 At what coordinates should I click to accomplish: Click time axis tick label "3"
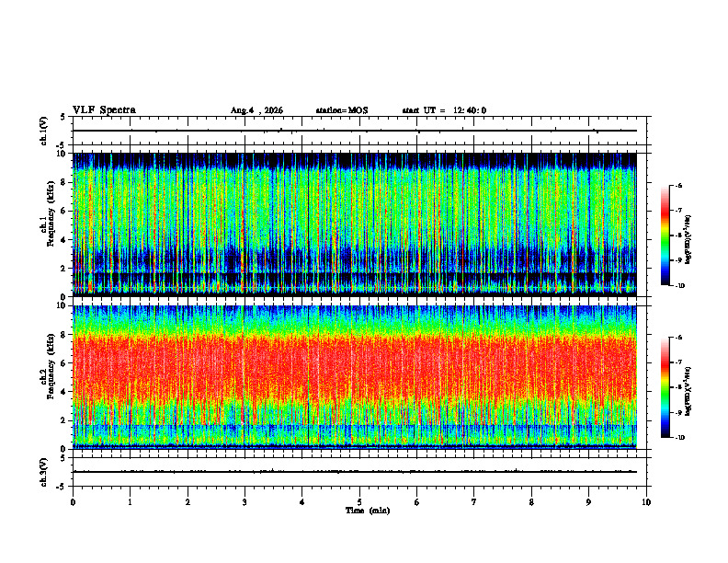coord(245,502)
